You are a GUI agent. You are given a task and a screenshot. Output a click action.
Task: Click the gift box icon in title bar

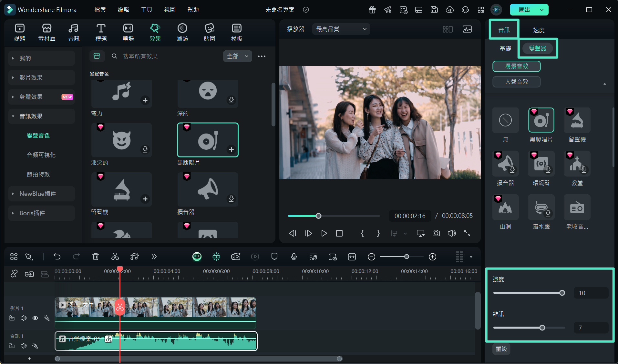[372, 10]
